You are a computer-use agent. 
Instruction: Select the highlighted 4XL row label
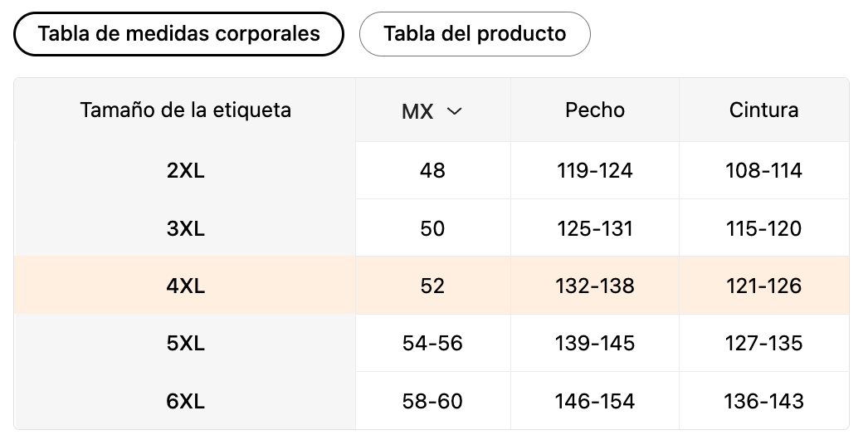coord(185,286)
